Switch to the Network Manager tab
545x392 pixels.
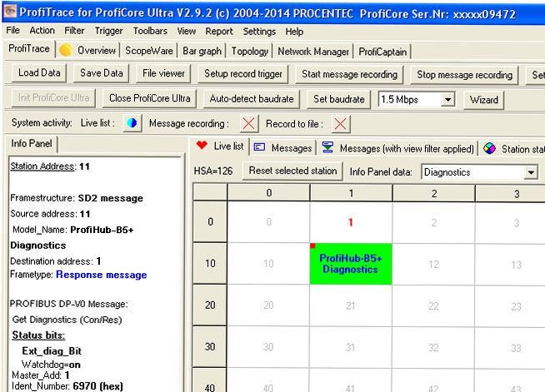[x=313, y=52]
